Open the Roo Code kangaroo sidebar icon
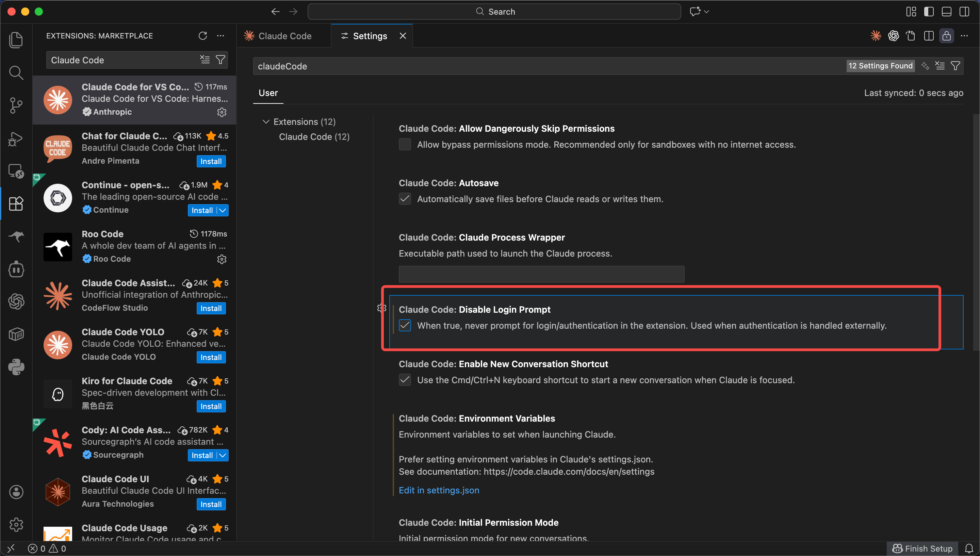Screen dimensions: 980x556 [16, 236]
